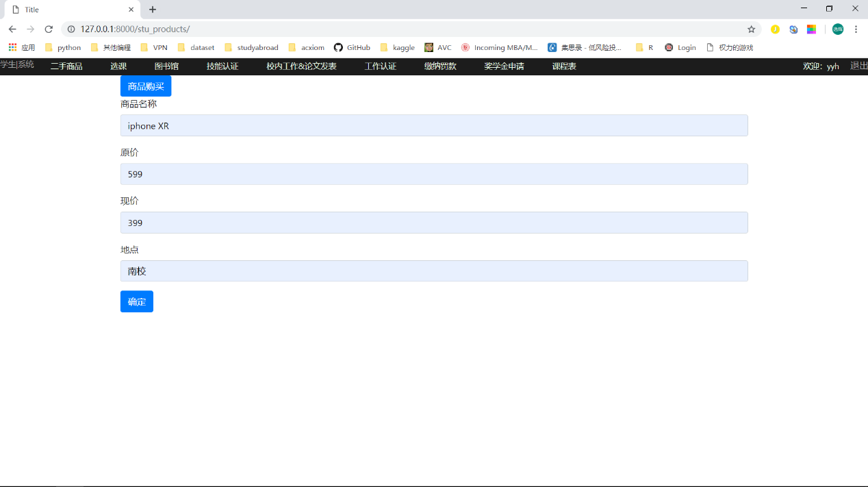
Task: Click the green profile avatar icon
Action: pos(838,29)
